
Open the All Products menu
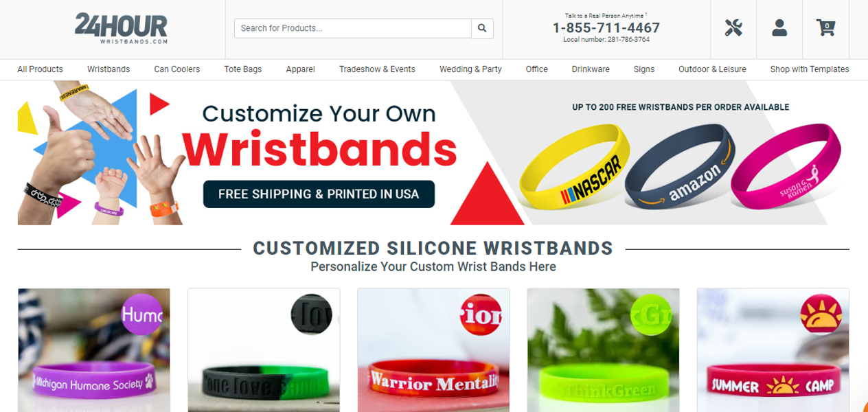pyautogui.click(x=41, y=69)
